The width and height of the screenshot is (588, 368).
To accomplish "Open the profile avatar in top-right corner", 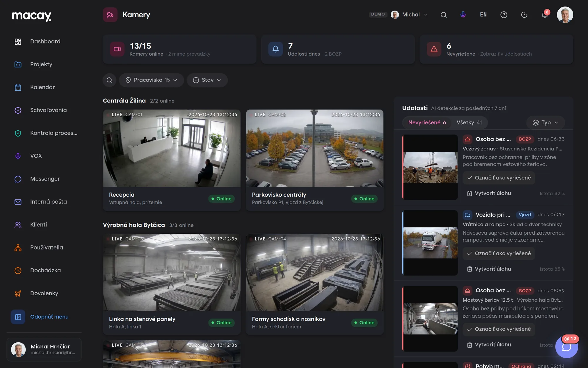I will tap(565, 15).
